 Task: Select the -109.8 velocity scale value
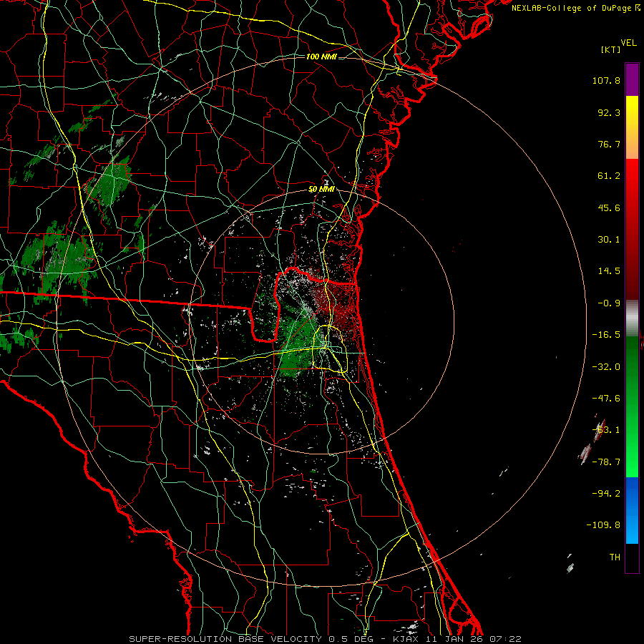pyautogui.click(x=603, y=525)
